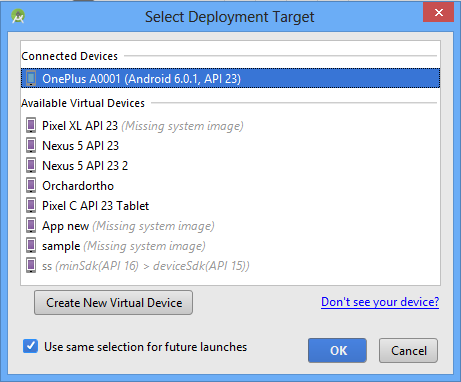
Task: Close the Select Deployment Target dialog
Action: pos(438,13)
